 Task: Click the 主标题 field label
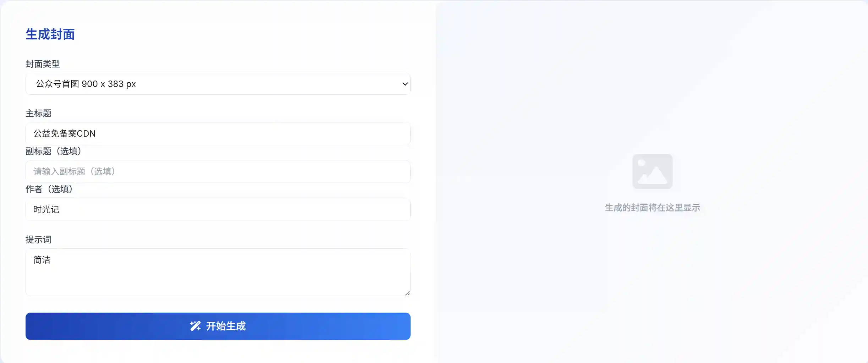[39, 113]
